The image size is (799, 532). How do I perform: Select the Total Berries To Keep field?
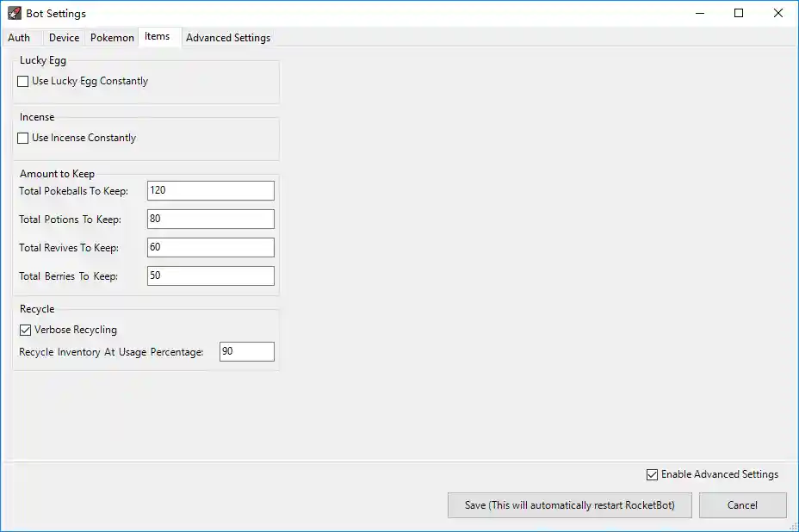(210, 276)
